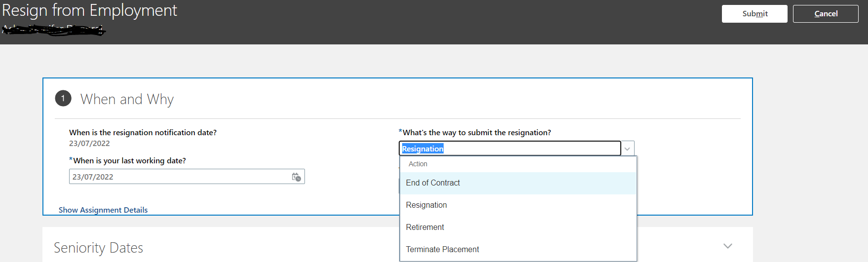
Task: Click the Resignation combo box field
Action: click(x=510, y=149)
